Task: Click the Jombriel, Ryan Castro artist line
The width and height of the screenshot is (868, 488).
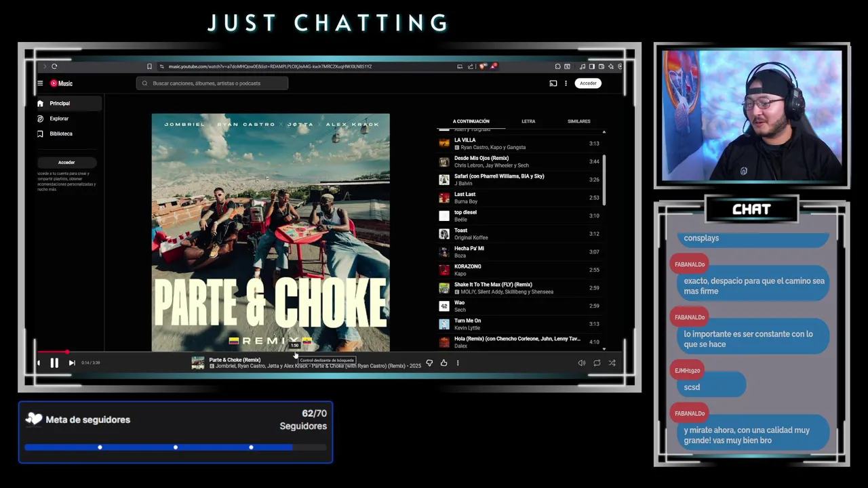Action: (315, 366)
